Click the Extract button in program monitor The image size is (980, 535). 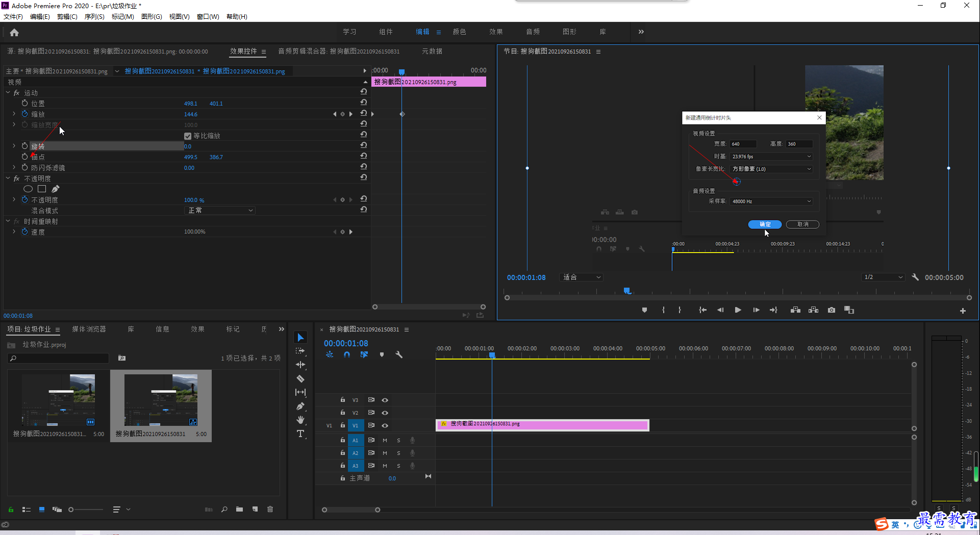click(x=813, y=310)
